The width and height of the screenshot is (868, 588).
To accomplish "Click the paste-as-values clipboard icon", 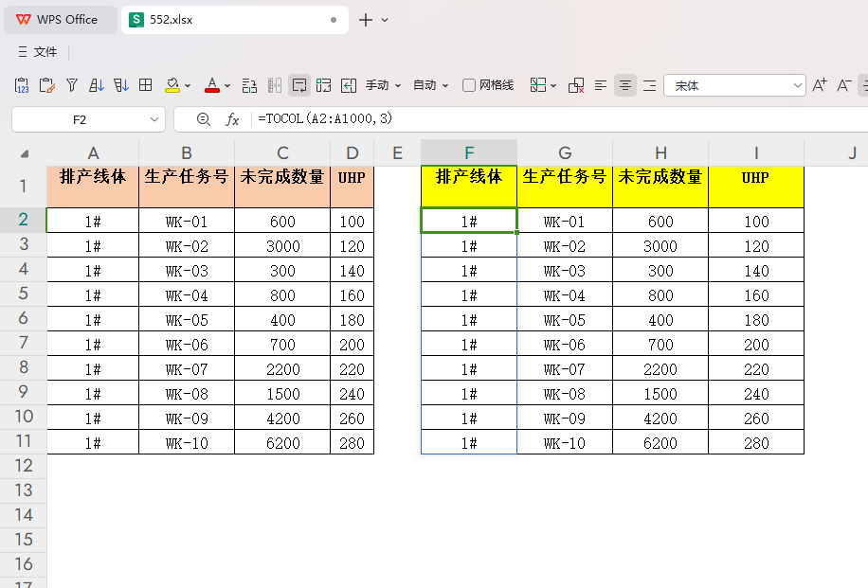I will [x=22, y=85].
